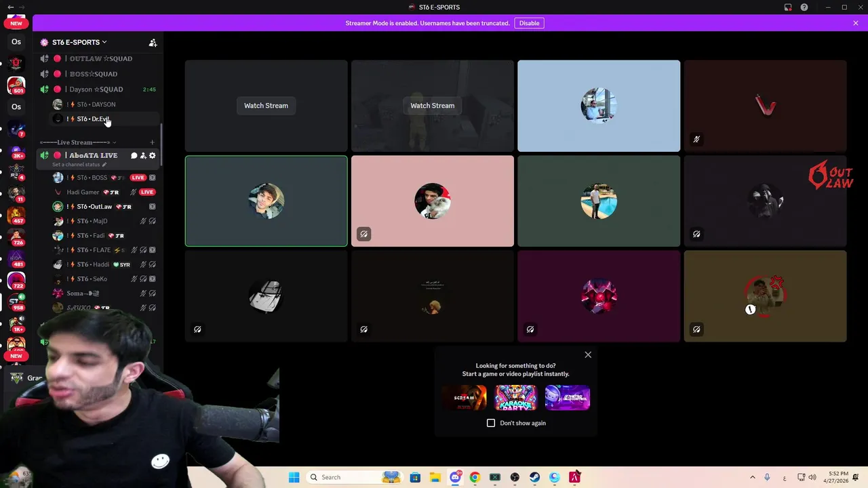
Task: Open the server icon with 726 badge
Action: click(16, 237)
